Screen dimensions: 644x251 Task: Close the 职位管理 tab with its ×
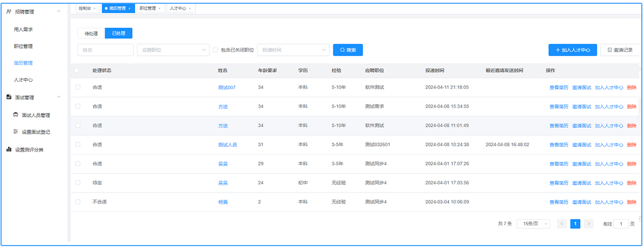click(x=159, y=8)
